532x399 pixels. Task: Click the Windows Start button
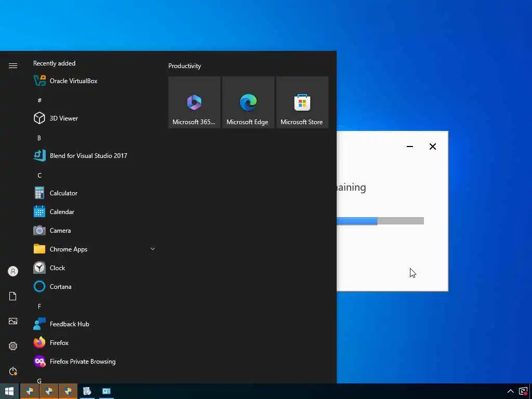pos(9,391)
